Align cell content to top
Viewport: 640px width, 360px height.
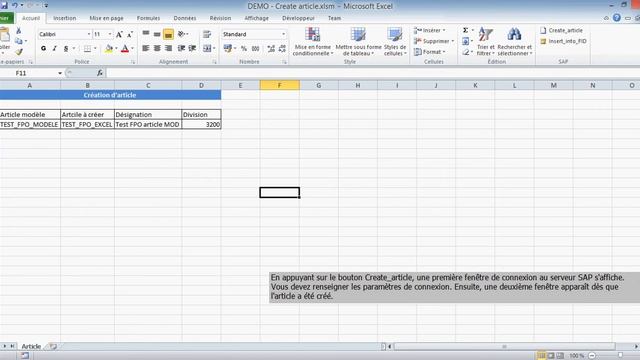tap(146, 34)
